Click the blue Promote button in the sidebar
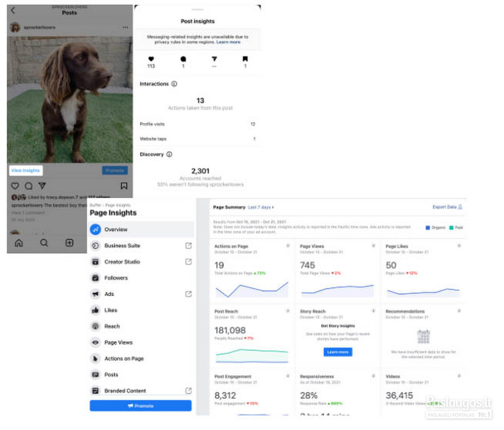 140,406
